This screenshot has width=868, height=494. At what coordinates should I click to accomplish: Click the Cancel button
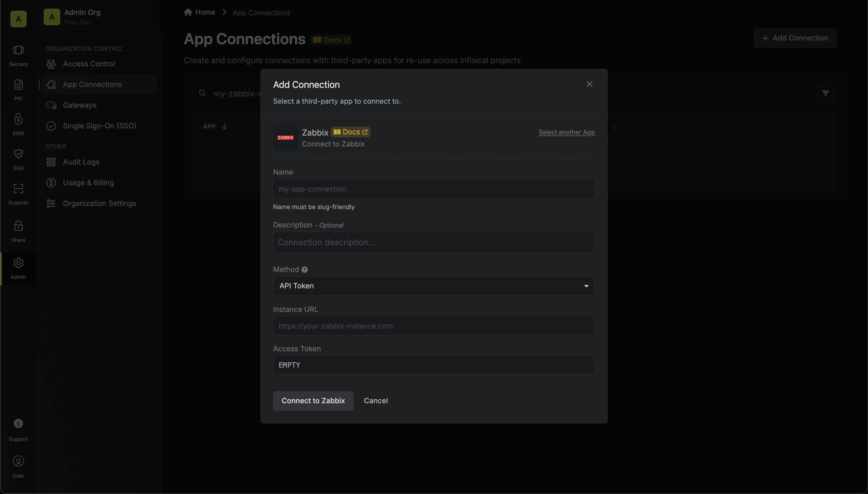click(x=376, y=401)
